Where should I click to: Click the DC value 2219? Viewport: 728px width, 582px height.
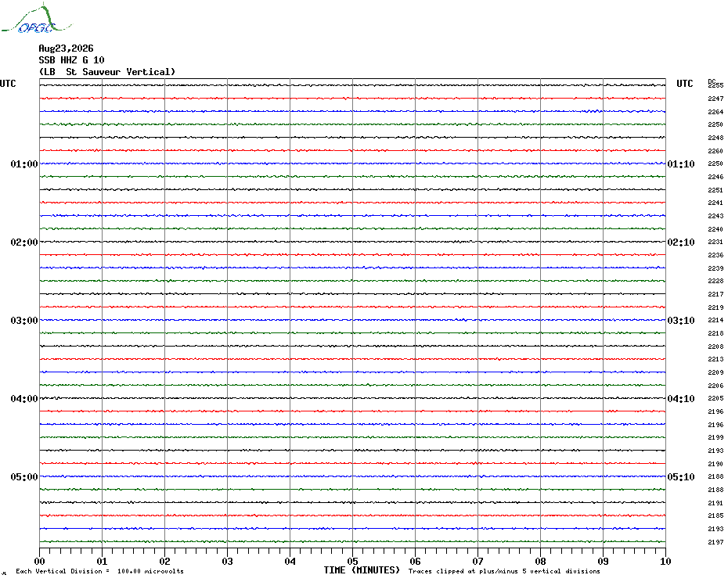715,307
